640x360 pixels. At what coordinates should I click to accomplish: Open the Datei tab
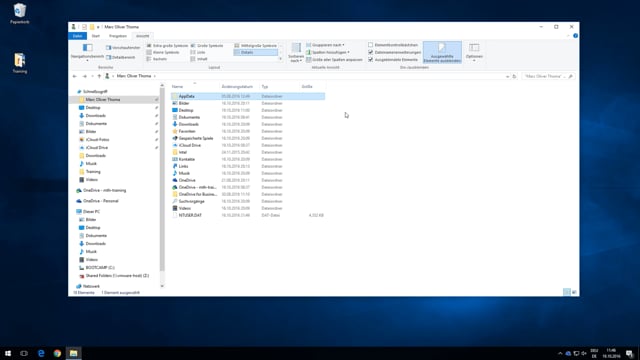click(78, 36)
